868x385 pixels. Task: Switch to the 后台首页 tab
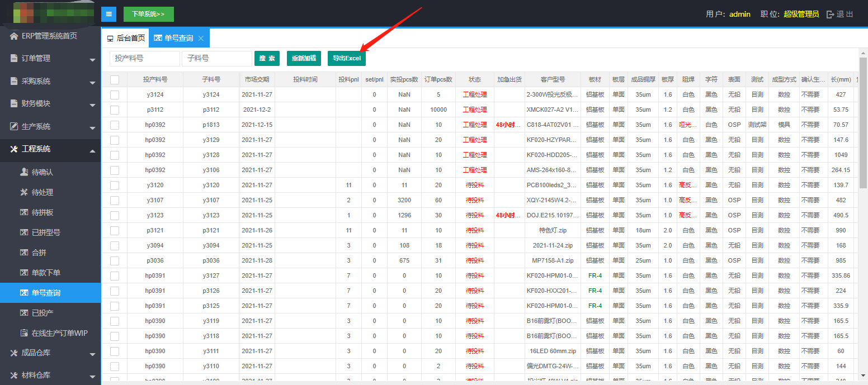click(126, 39)
